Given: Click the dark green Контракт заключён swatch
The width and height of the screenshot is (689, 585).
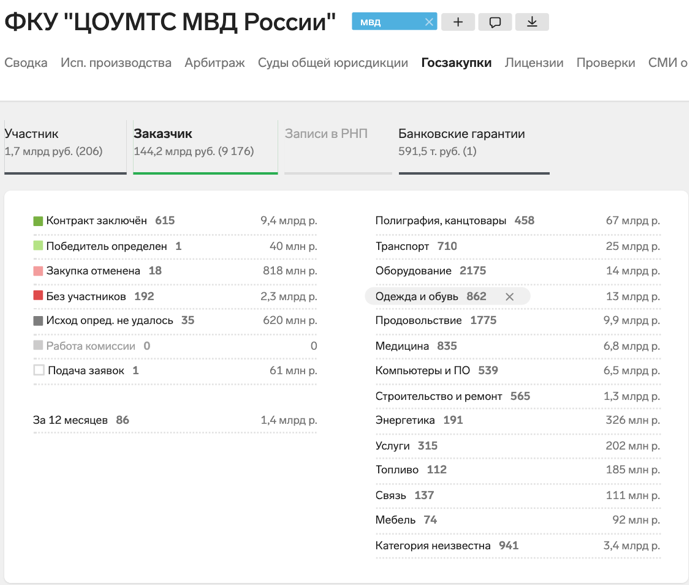Looking at the screenshot, I should click(38, 221).
